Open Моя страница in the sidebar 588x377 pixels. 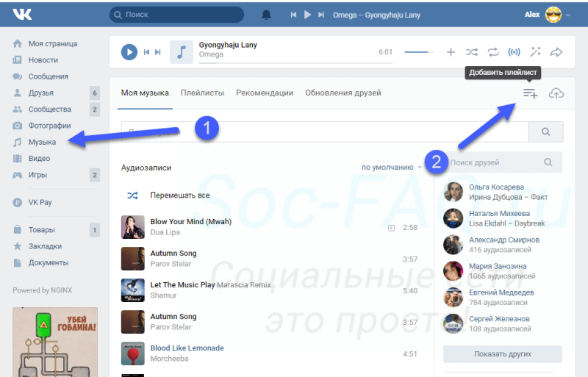point(52,43)
